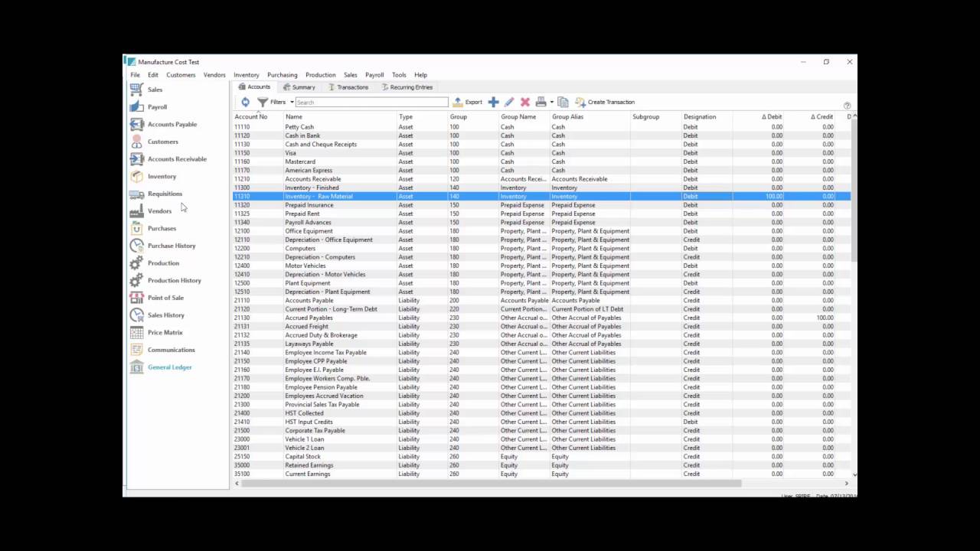This screenshot has width=980, height=551.
Task: Open the Inventory module in the sidebar
Action: [x=162, y=177]
